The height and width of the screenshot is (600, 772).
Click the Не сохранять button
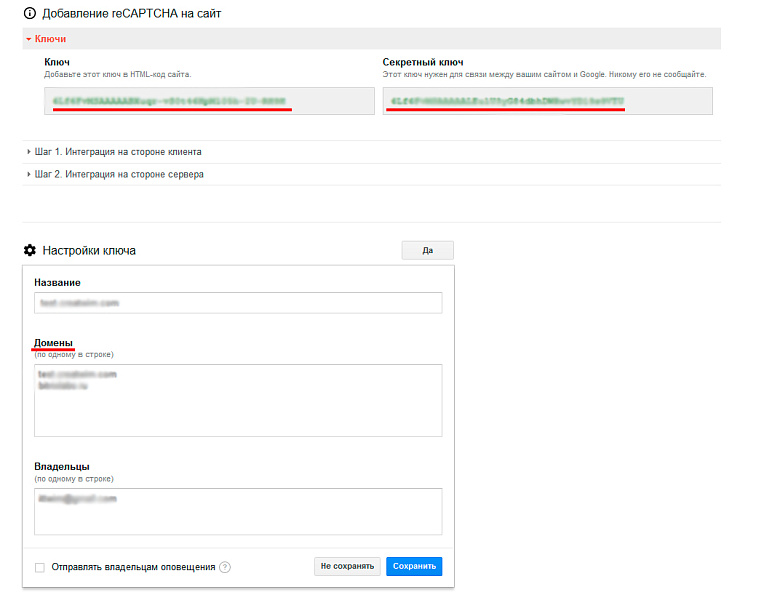click(347, 566)
